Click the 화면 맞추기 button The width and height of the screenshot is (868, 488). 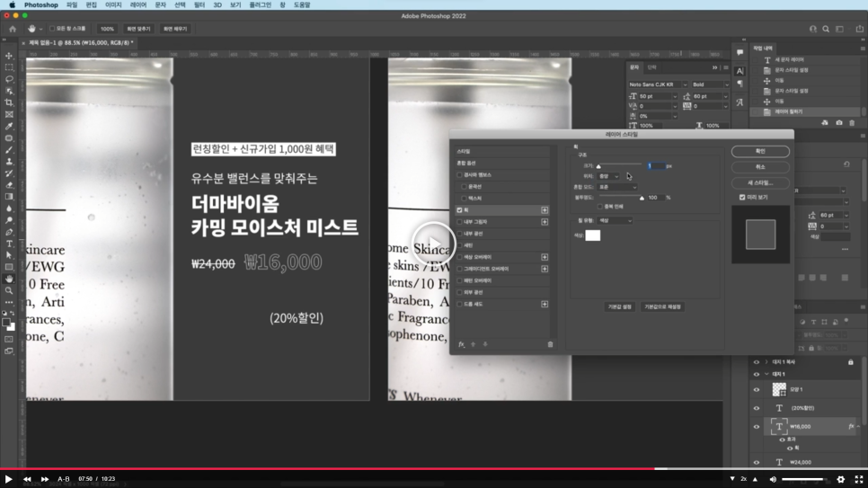coord(138,29)
